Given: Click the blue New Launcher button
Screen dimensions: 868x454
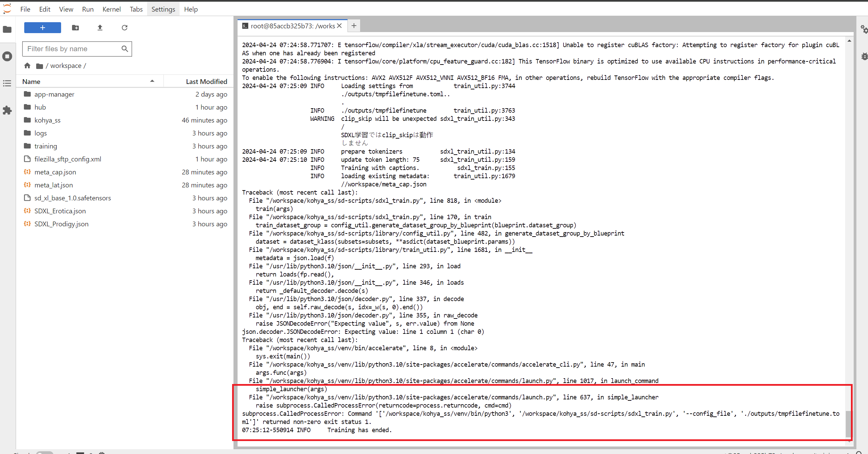Looking at the screenshot, I should point(43,28).
